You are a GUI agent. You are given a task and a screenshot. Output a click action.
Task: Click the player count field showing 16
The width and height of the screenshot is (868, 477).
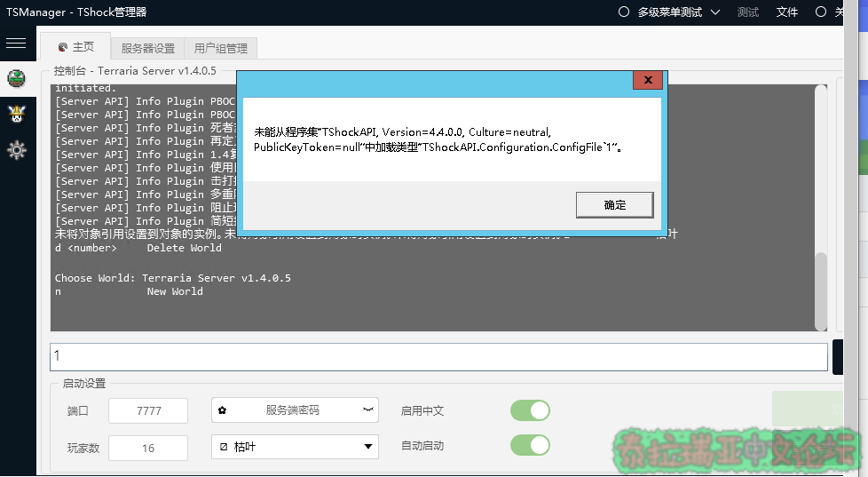[148, 449]
